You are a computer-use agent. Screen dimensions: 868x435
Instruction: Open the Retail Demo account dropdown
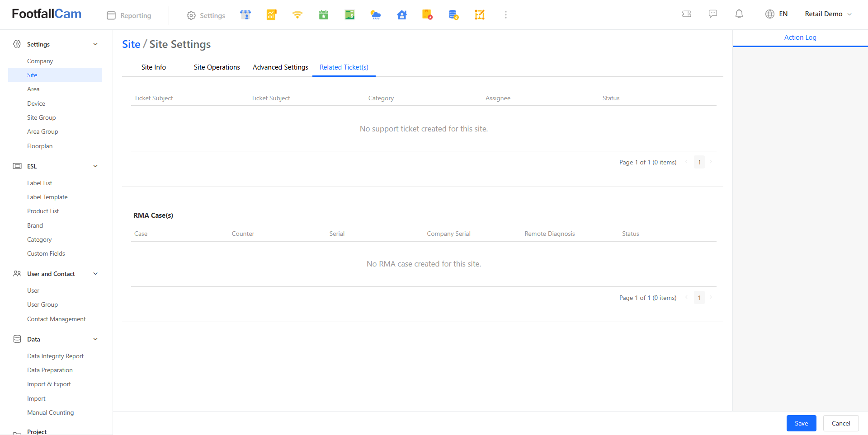tap(828, 14)
